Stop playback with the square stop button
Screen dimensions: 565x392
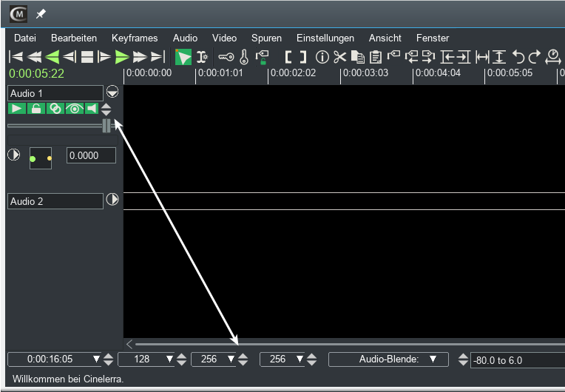coord(87,57)
